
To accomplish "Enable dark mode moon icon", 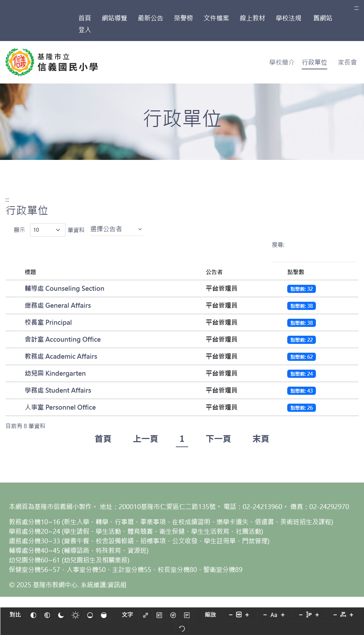I will point(61,615).
